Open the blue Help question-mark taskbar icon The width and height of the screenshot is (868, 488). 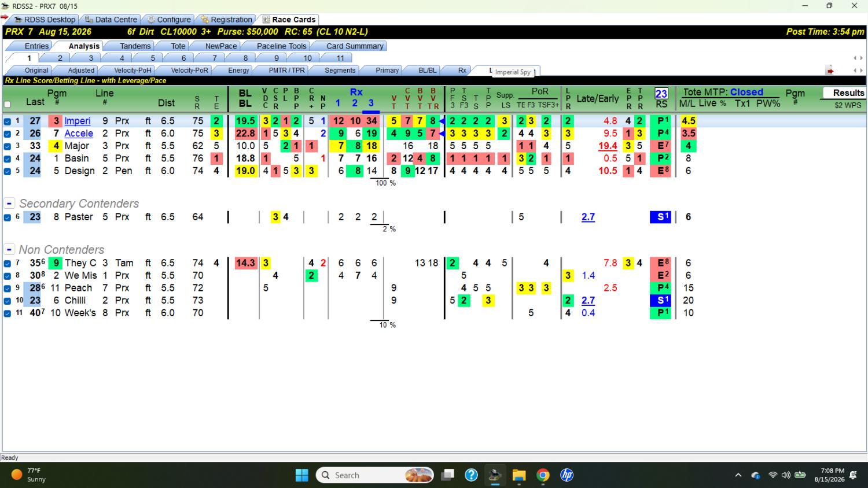pos(472,475)
